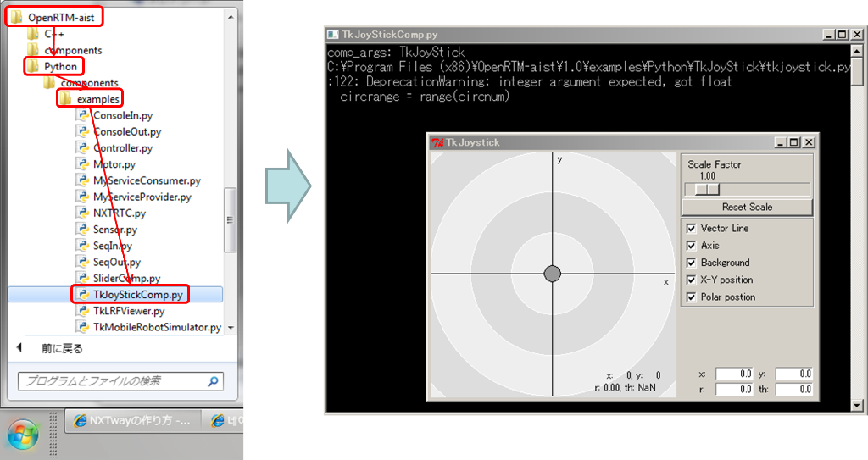Click the Reset Scale button

pyautogui.click(x=747, y=207)
